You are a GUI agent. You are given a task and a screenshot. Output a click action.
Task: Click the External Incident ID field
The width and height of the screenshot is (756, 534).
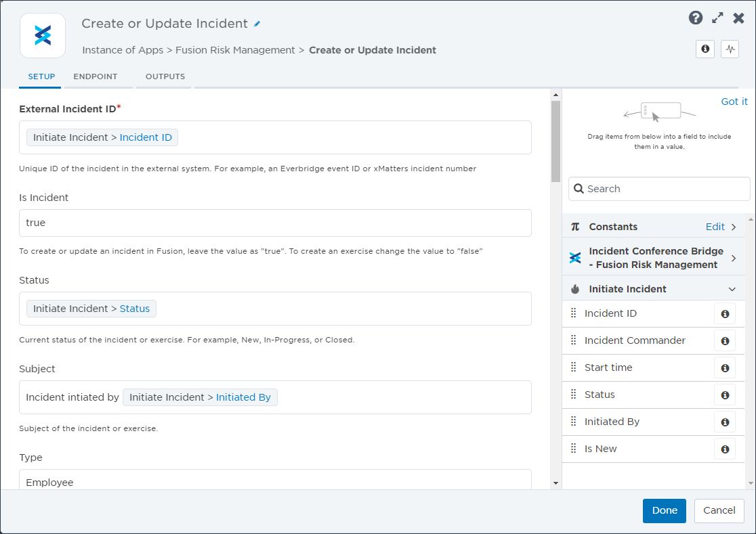(275, 137)
